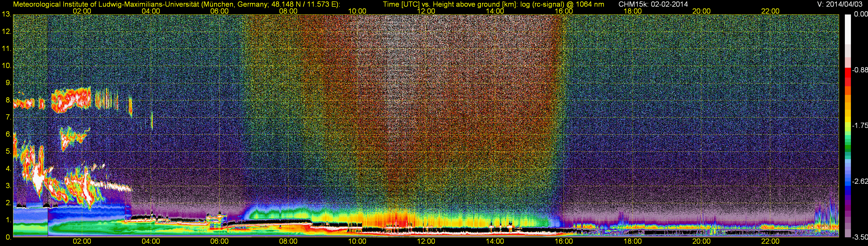This screenshot has height=246, width=868.
Task: Click the 11. km height axis label
Action: 6,49
